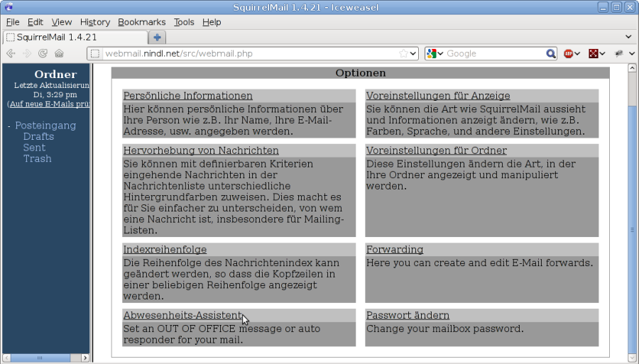Click the Optionen page heading
Viewport: 639px width, 364px height.
361,73
